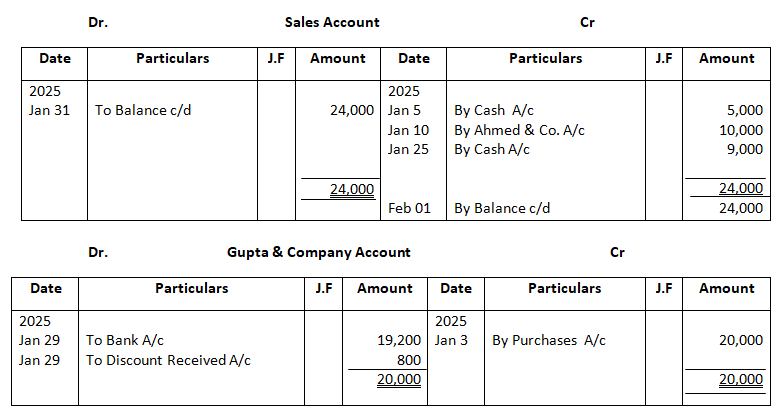Click the By Ahmed & Co. A/c entry

click(519, 130)
